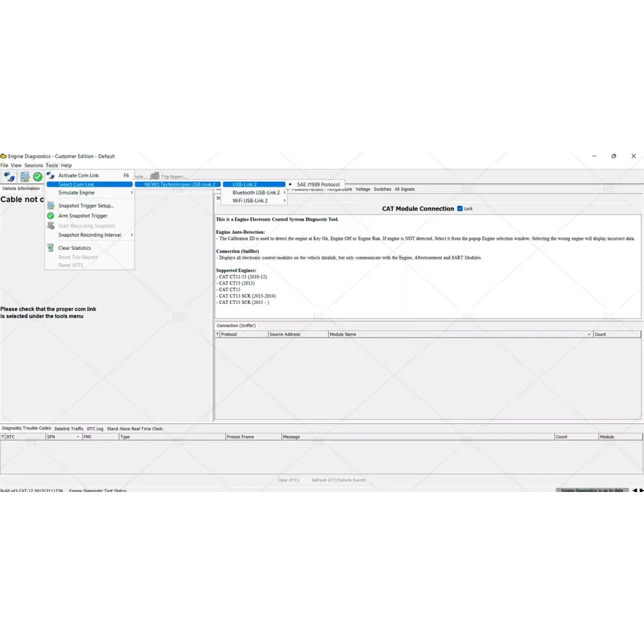Click the Refresh DTC/Vehicle Events button

point(338,480)
